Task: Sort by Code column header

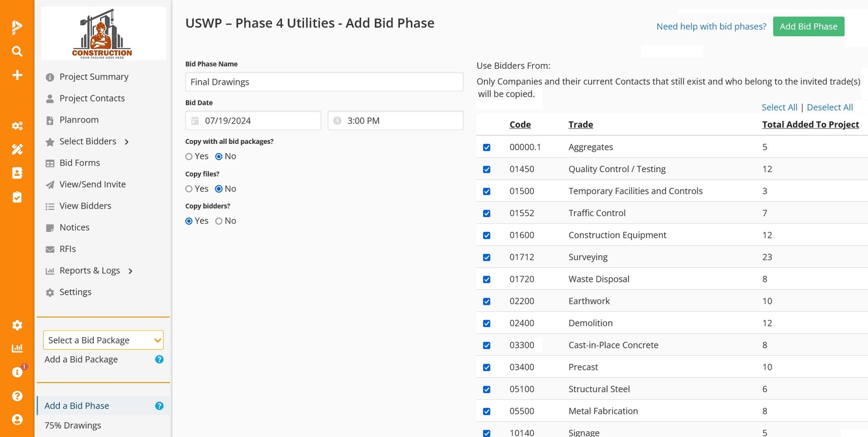Action: [x=520, y=124]
